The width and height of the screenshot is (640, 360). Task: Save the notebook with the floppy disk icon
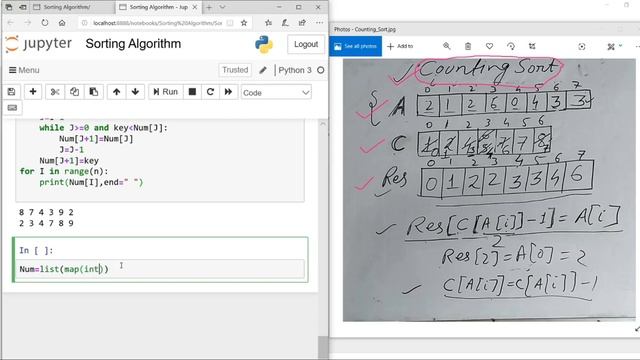click(11, 92)
